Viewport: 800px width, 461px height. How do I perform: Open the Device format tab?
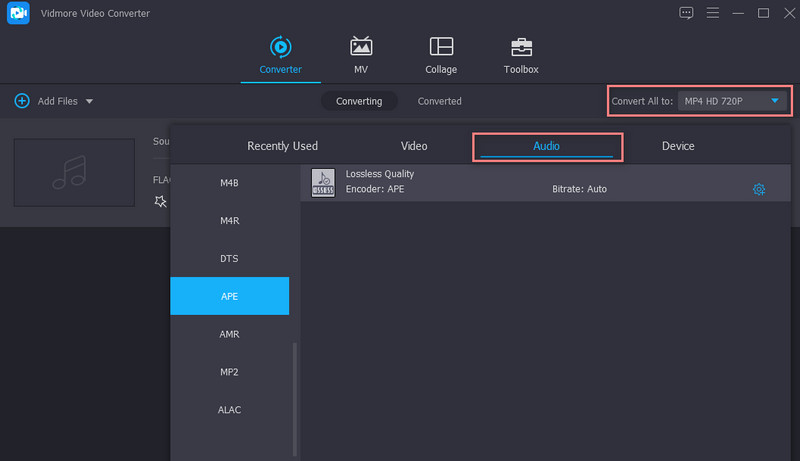coord(678,146)
